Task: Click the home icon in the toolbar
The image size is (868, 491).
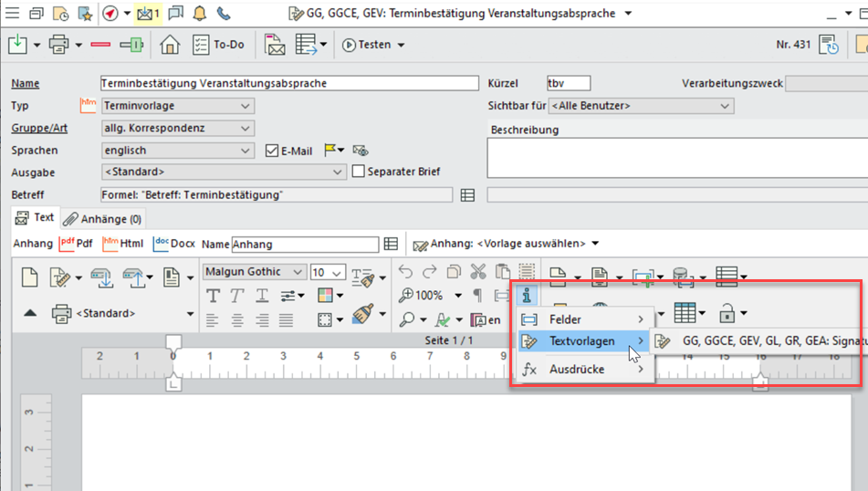Action: (169, 45)
